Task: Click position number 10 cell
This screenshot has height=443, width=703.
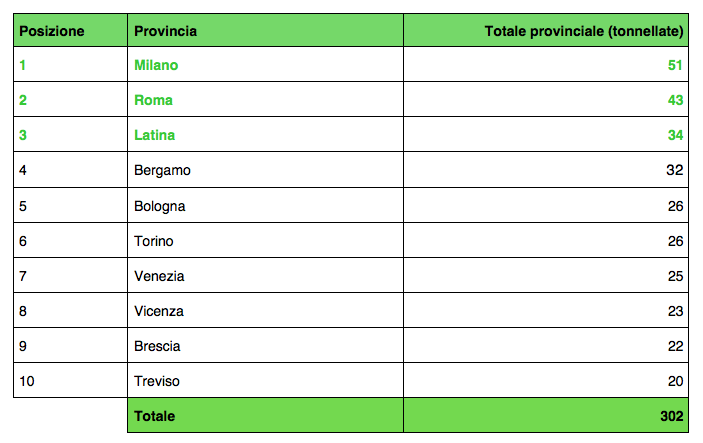Action: coord(70,380)
